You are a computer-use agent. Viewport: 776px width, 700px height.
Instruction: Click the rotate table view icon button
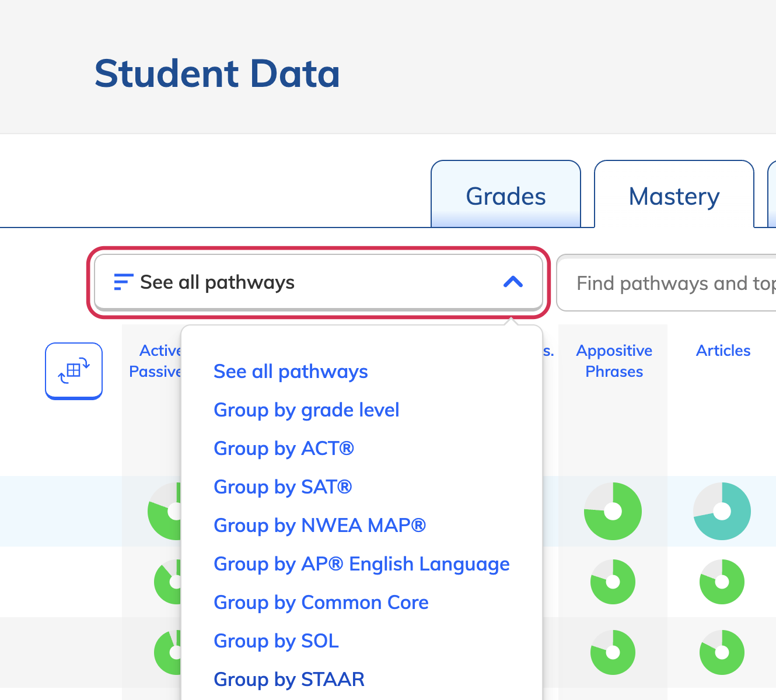click(x=74, y=371)
